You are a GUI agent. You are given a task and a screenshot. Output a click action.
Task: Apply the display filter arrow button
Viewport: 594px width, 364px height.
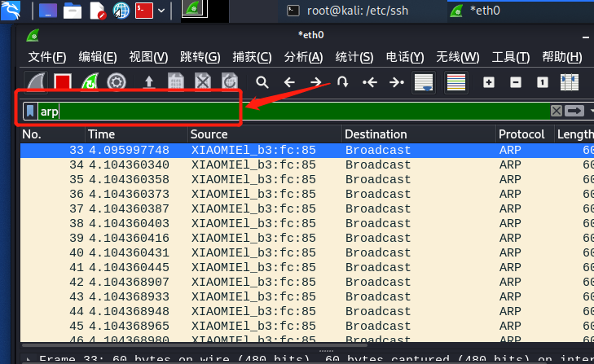click(x=574, y=111)
